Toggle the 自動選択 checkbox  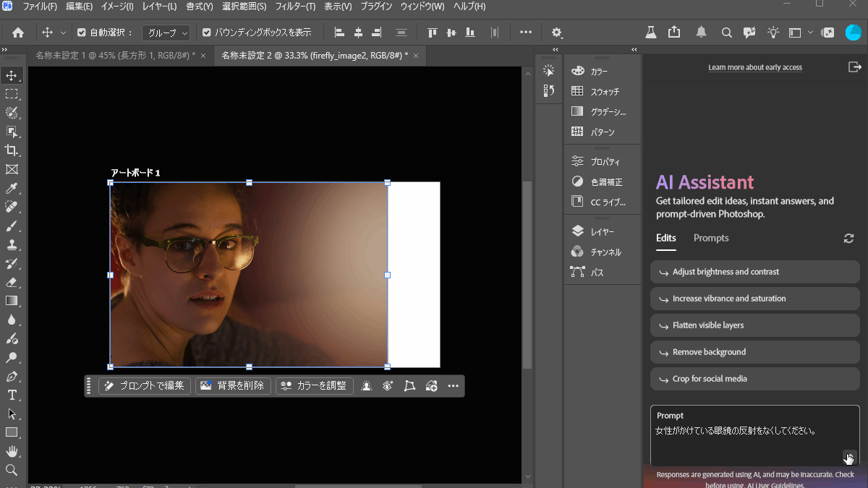(81, 33)
